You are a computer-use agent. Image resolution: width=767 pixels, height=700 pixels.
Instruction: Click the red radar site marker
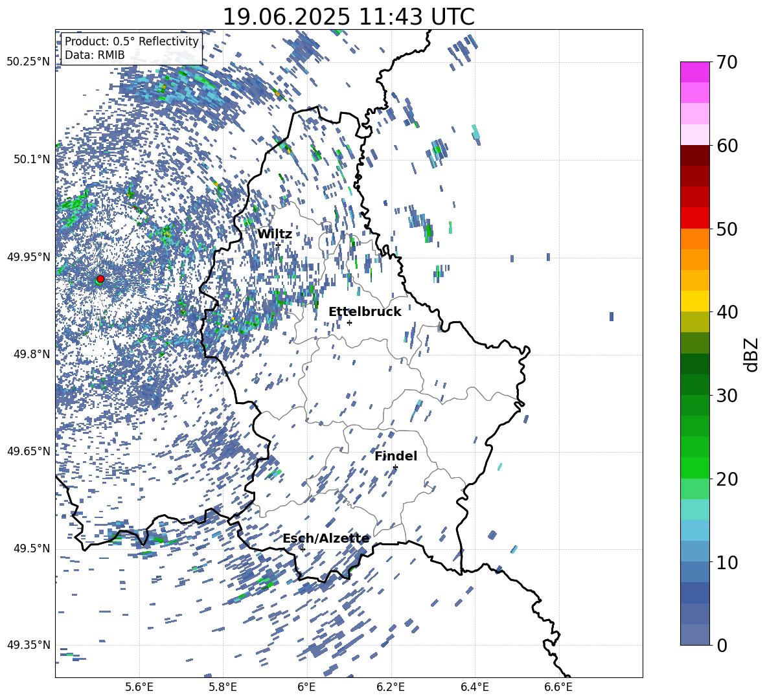click(100, 278)
